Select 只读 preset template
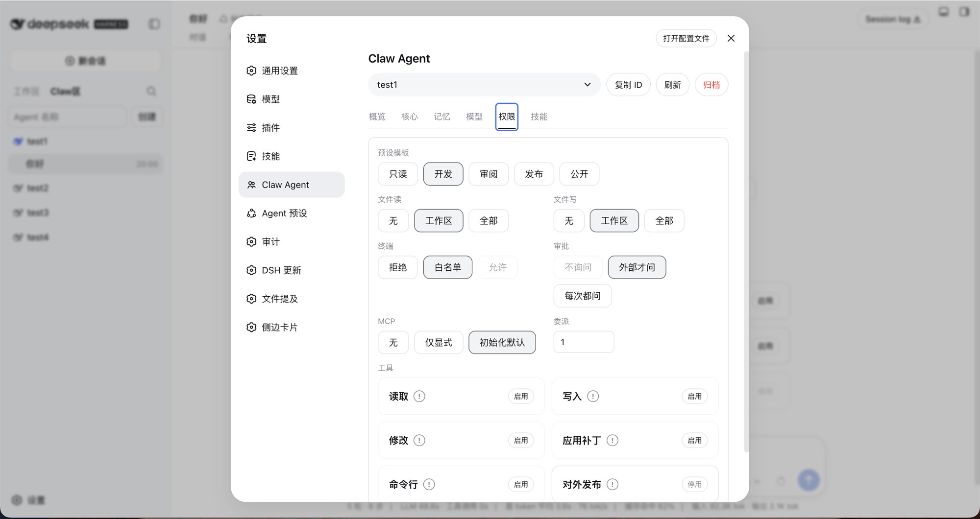This screenshot has height=519, width=980. 398,174
